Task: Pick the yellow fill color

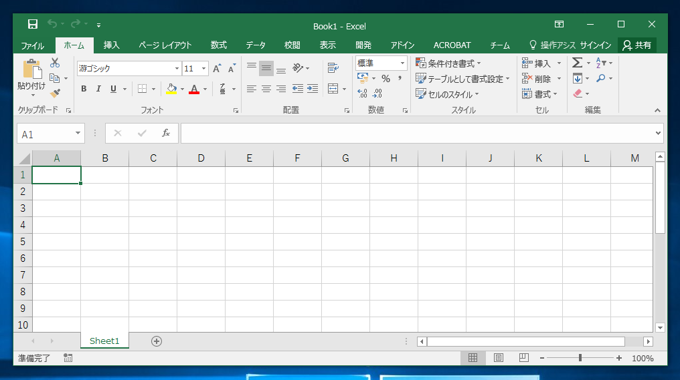Action: (x=171, y=89)
